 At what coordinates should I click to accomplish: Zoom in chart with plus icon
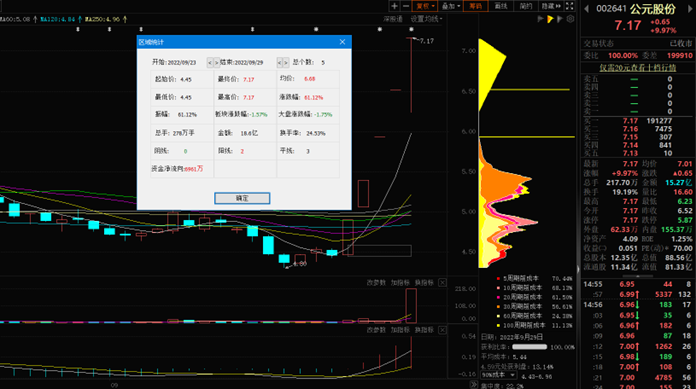tap(394, 6)
